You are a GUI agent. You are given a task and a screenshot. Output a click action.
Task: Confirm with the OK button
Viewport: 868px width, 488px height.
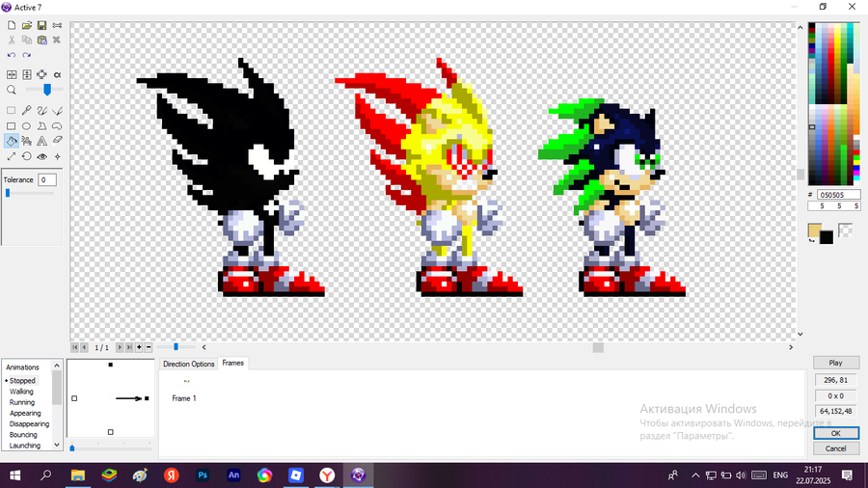pos(836,433)
